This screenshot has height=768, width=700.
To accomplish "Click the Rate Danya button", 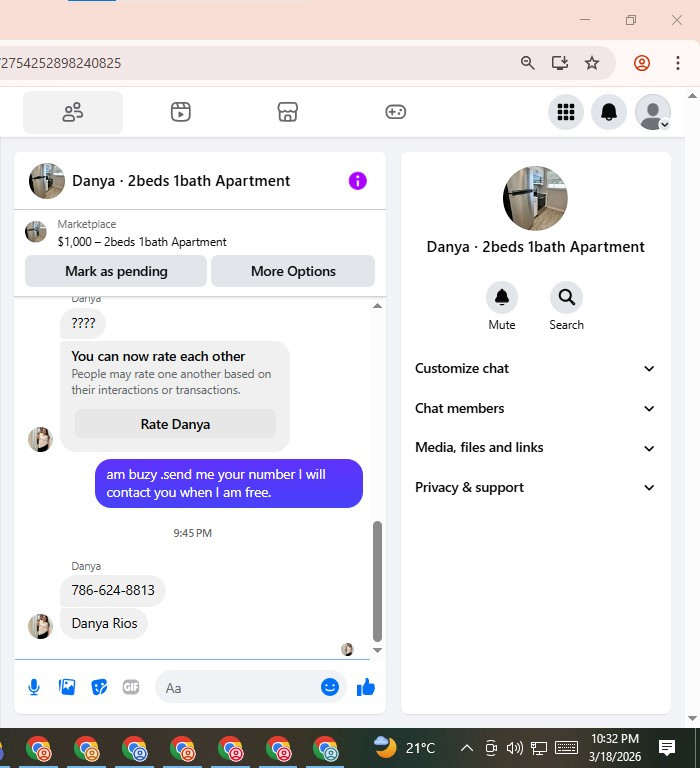I will 175,424.
